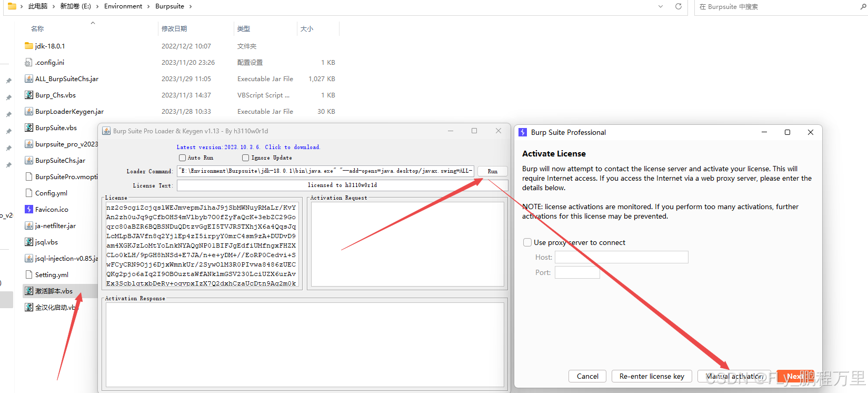Check Use proxy server to connect
The width and height of the screenshot is (868, 393).
click(527, 242)
